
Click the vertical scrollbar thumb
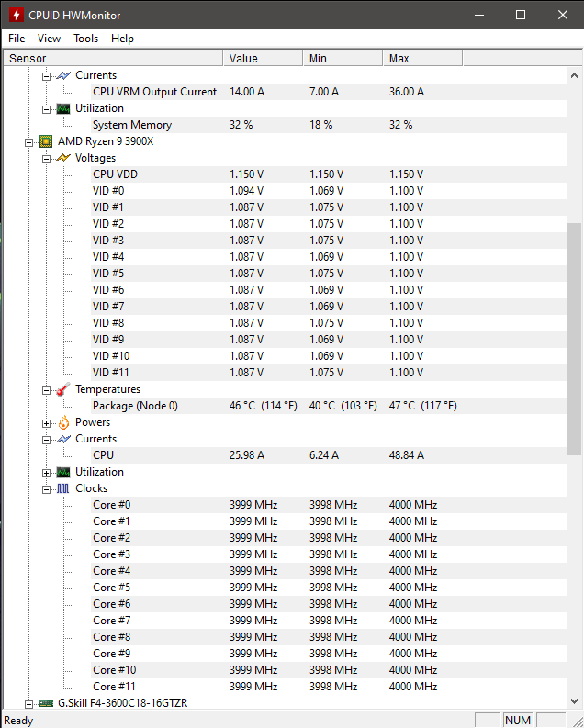(x=574, y=339)
